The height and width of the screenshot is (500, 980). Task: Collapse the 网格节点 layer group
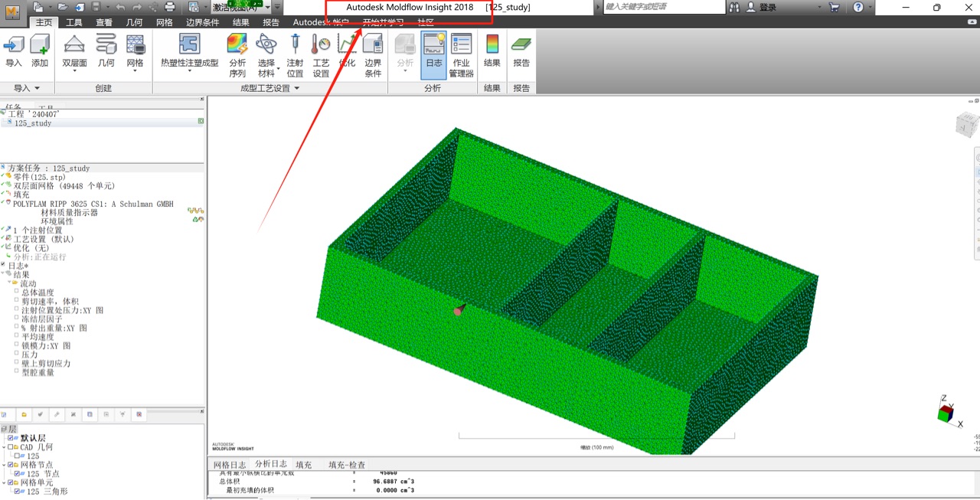click(4, 465)
